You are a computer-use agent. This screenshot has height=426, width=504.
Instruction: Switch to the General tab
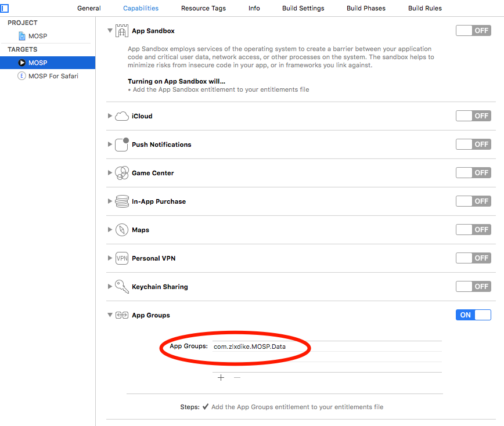click(x=89, y=8)
